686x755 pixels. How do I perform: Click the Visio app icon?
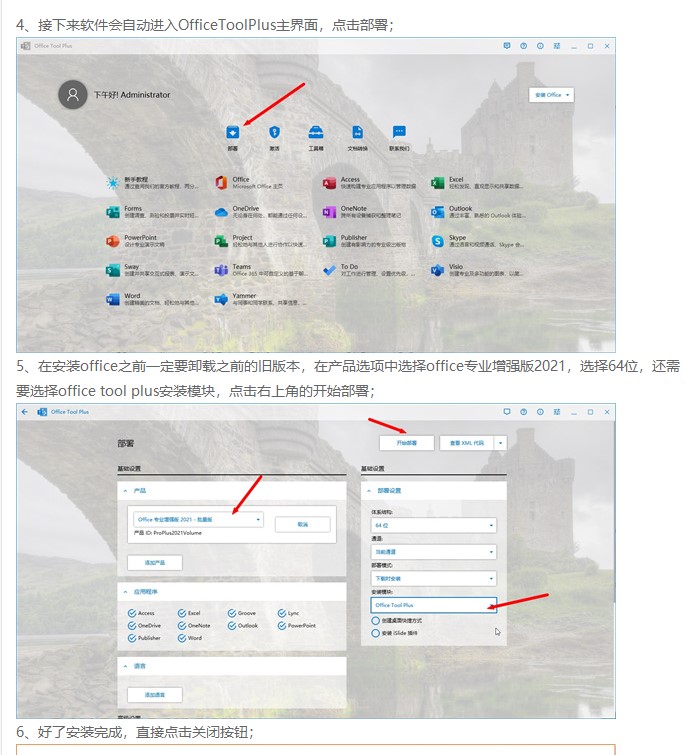438,270
